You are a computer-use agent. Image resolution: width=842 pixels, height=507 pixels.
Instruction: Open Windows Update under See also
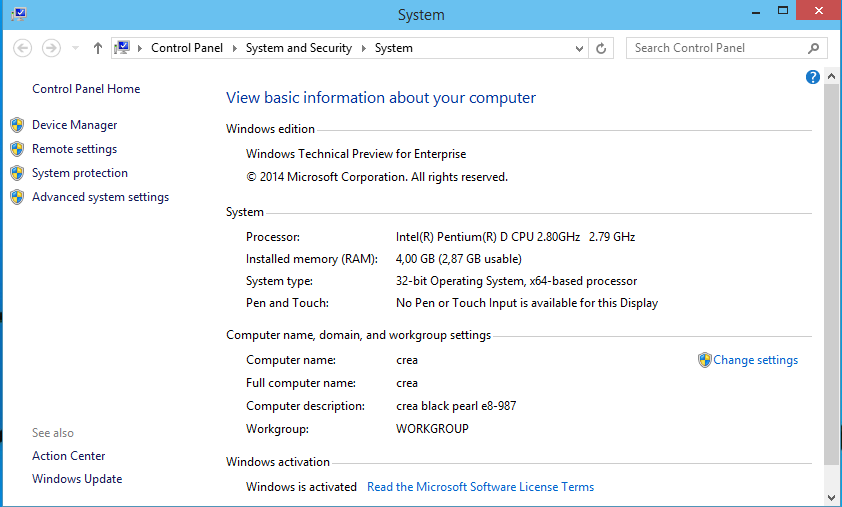point(77,479)
